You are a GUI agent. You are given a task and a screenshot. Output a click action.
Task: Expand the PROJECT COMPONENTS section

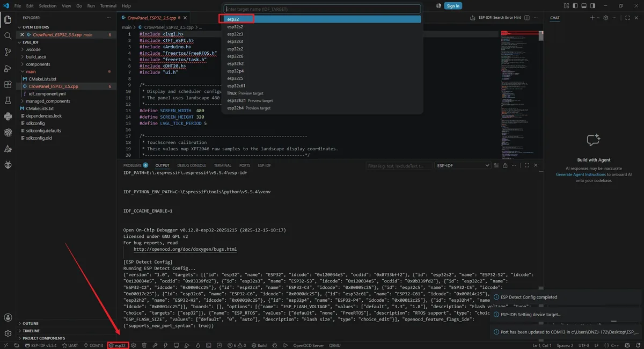click(x=43, y=338)
